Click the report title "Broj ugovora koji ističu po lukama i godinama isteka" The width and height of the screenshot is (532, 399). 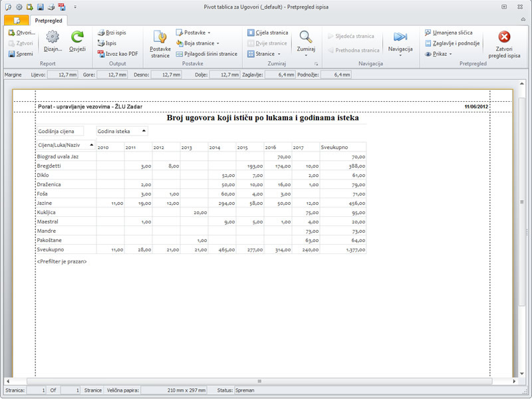point(263,118)
